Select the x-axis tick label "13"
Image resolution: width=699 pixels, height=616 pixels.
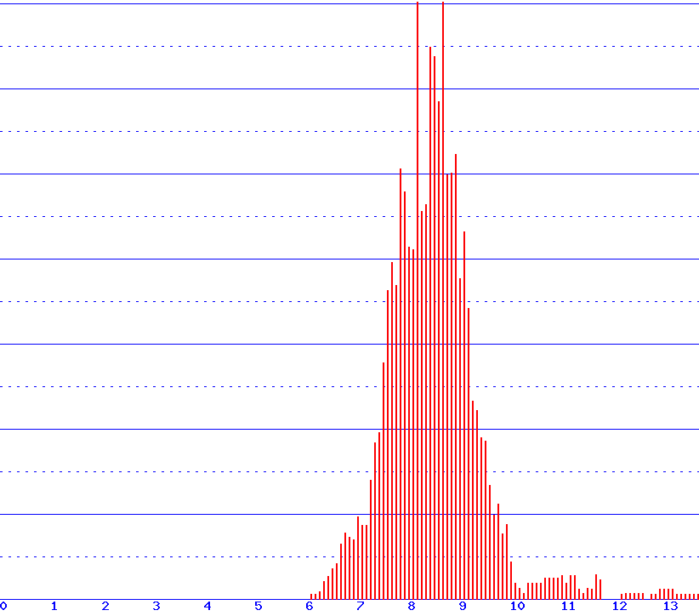[x=670, y=606]
